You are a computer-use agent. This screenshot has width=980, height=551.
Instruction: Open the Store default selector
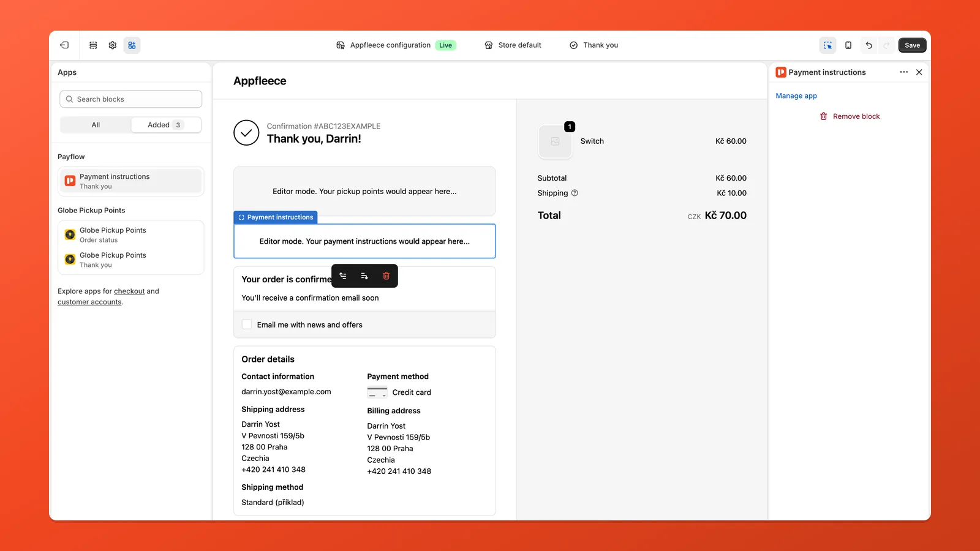(513, 45)
